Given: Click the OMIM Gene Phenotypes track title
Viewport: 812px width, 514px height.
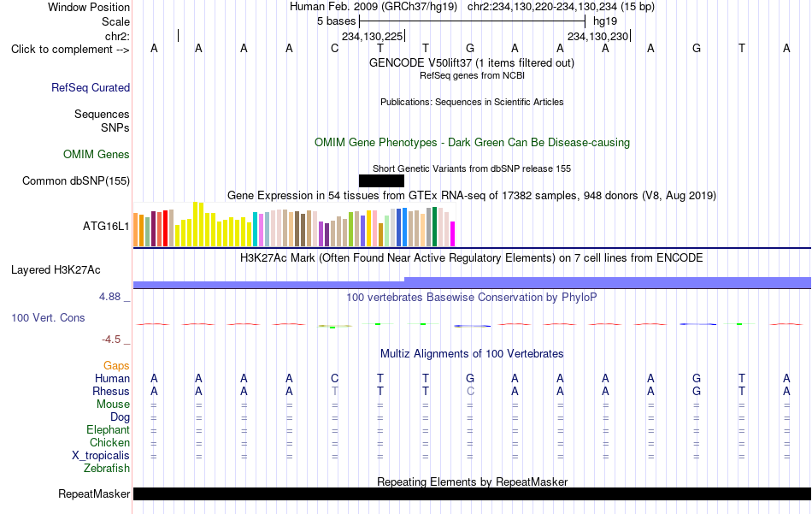Looking at the screenshot, I should (x=473, y=143).
